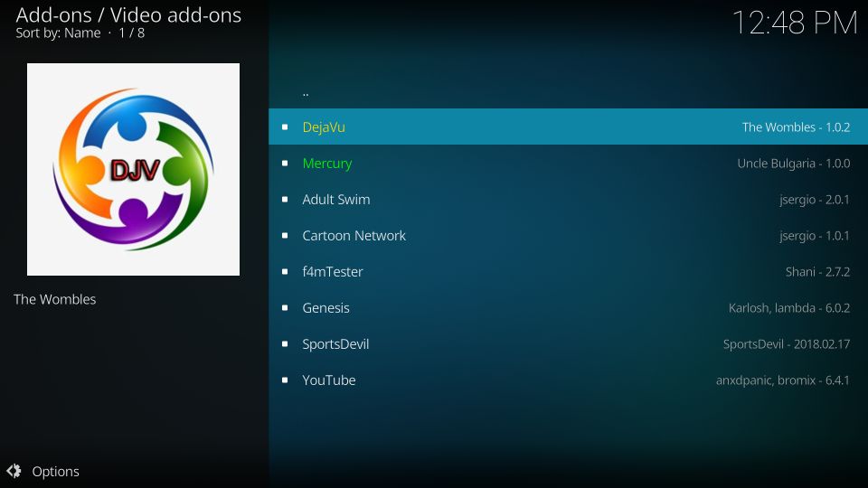The width and height of the screenshot is (868, 488).
Task: Click the 'Add-ons / Video add-ons' heading
Action: coord(128,15)
